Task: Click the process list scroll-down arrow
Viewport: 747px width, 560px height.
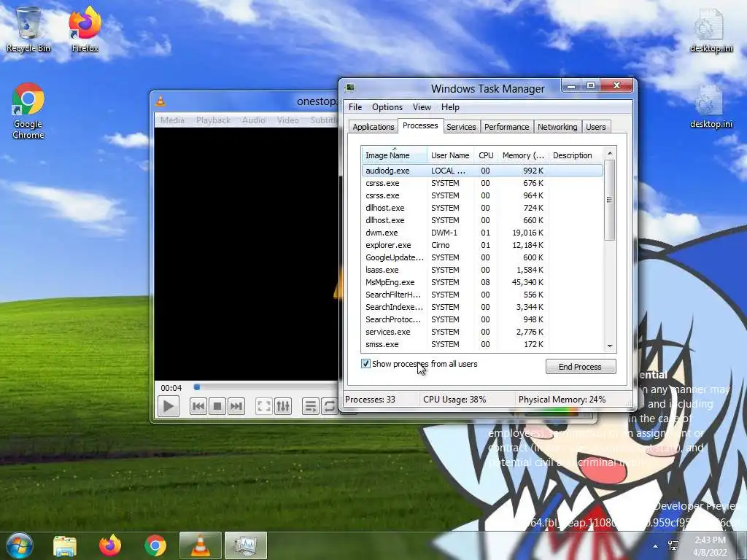Action: point(609,346)
